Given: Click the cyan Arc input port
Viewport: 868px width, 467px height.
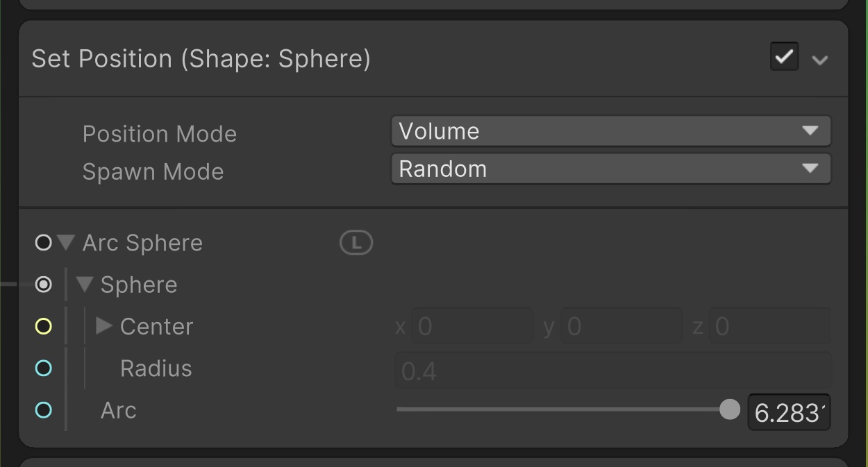Looking at the screenshot, I should coord(43,410).
